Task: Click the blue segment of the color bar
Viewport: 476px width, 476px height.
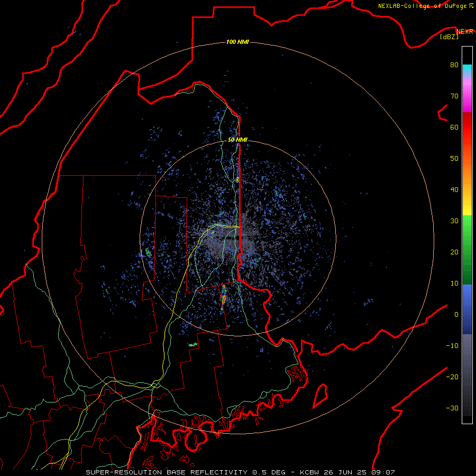Action: coord(467,309)
